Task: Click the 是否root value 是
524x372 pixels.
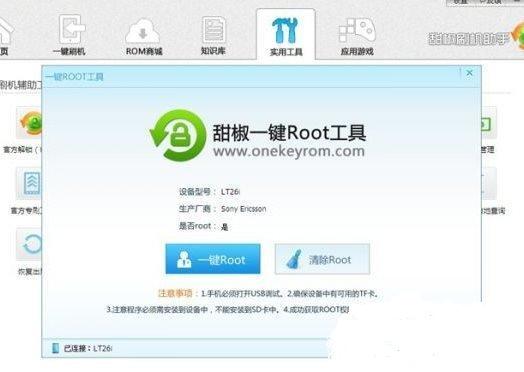Action: click(225, 227)
